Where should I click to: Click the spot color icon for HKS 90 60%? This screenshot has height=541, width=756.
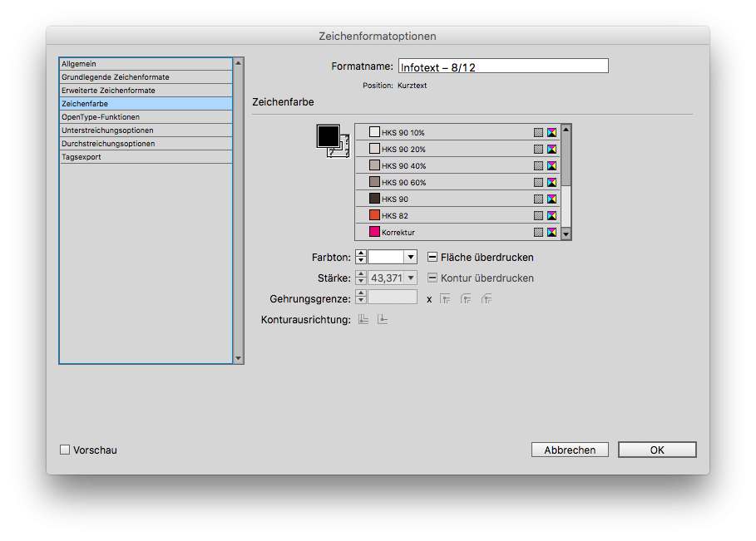click(x=539, y=183)
